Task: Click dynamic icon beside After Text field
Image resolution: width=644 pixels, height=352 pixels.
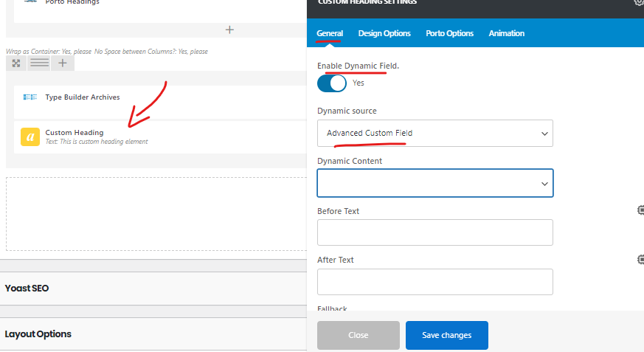Action: pyautogui.click(x=640, y=259)
